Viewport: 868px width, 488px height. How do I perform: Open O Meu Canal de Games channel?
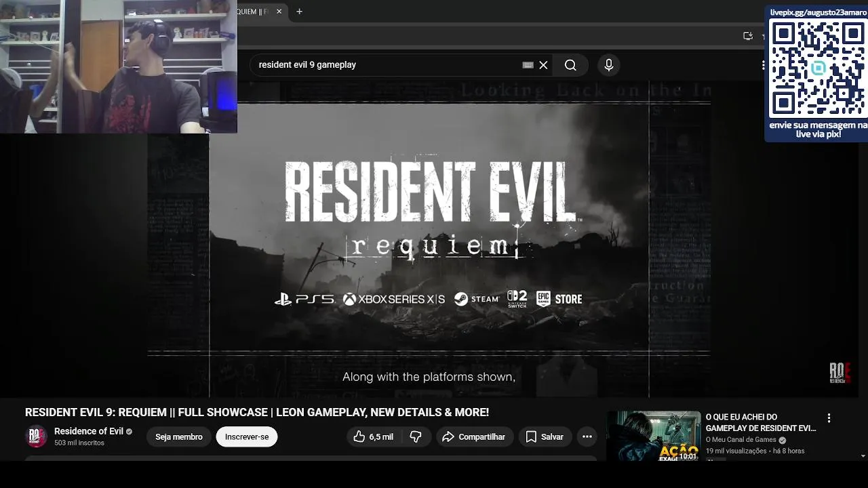pos(741,440)
